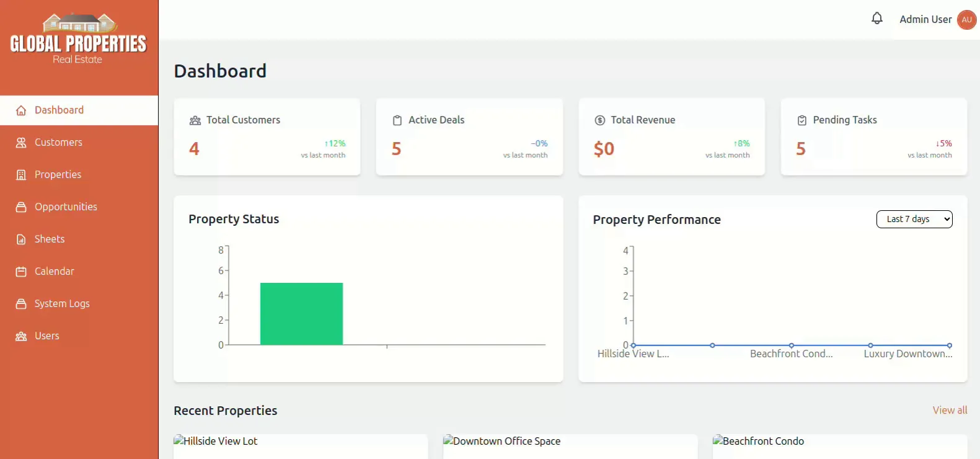Go to the Dashboard menu item

click(79, 110)
